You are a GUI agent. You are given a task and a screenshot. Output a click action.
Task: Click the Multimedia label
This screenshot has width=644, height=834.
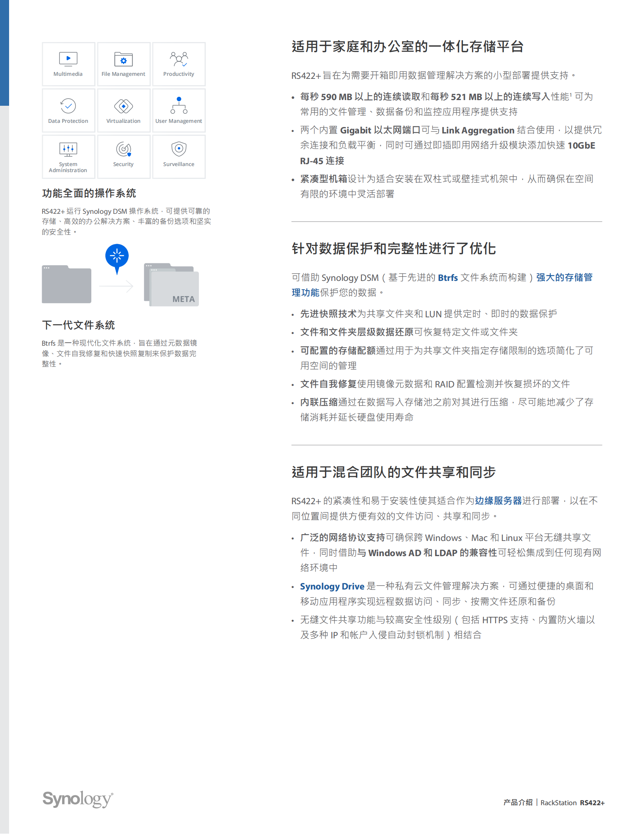68,74
